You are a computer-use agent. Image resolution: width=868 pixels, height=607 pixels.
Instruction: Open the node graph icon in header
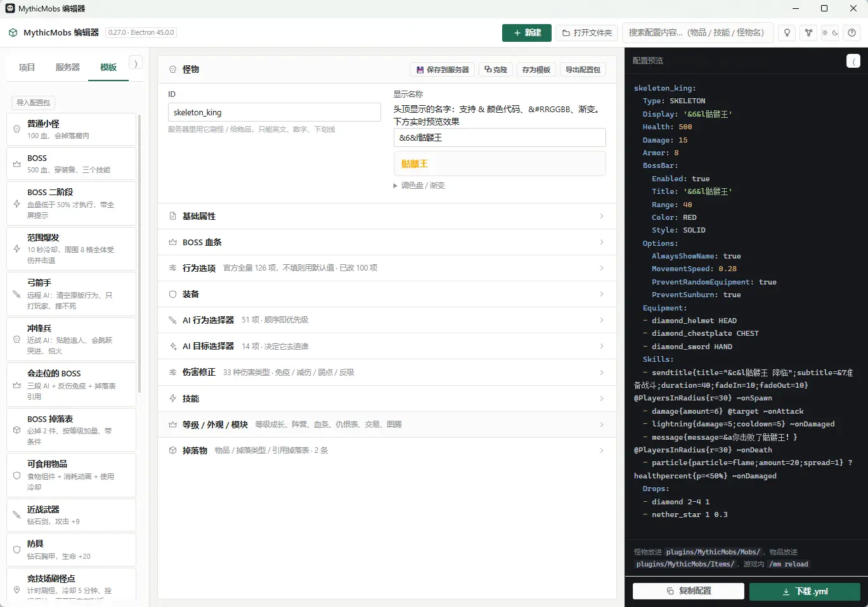click(x=808, y=33)
